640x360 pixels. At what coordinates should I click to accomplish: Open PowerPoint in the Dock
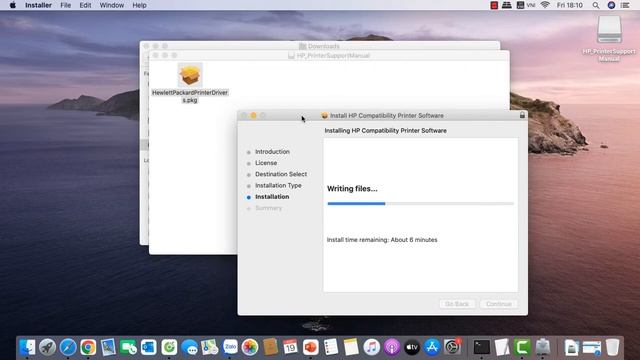311,347
